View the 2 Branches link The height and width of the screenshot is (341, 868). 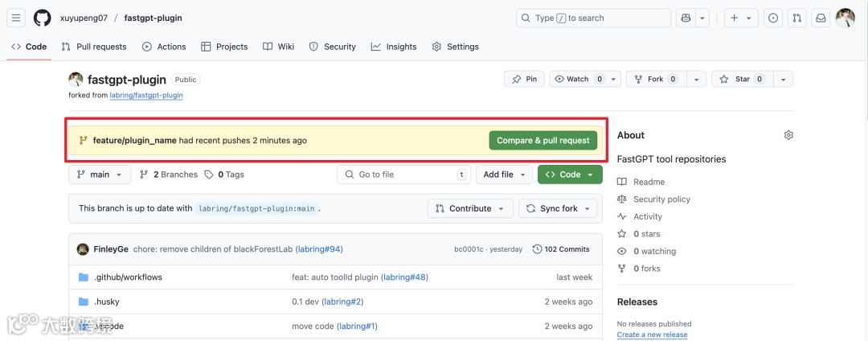point(169,175)
